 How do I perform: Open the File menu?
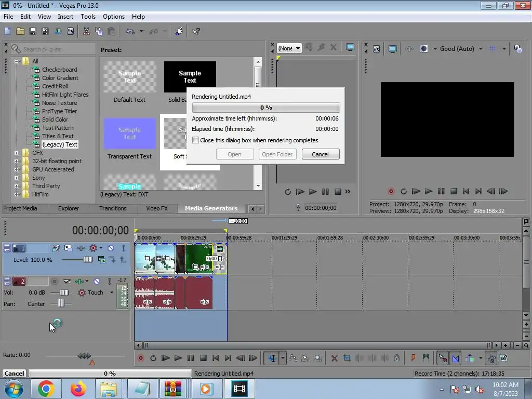click(8, 16)
